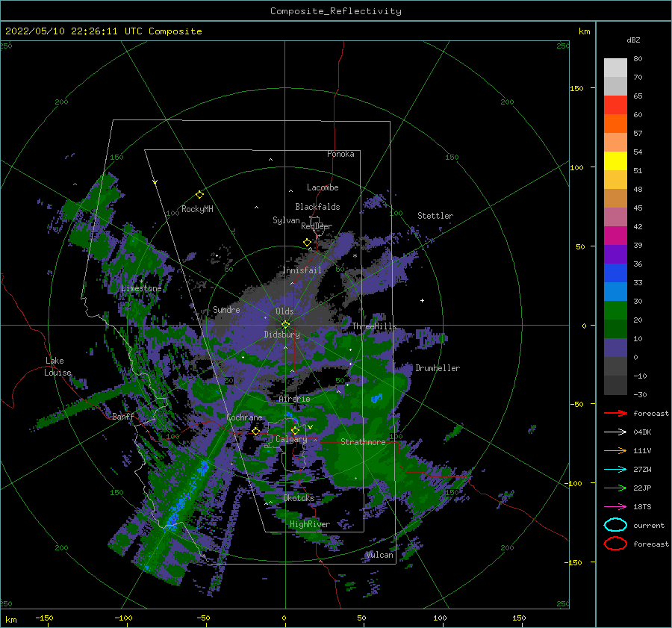
Task: Click the yellow diamond marker below RedDeer
Action: (308, 243)
